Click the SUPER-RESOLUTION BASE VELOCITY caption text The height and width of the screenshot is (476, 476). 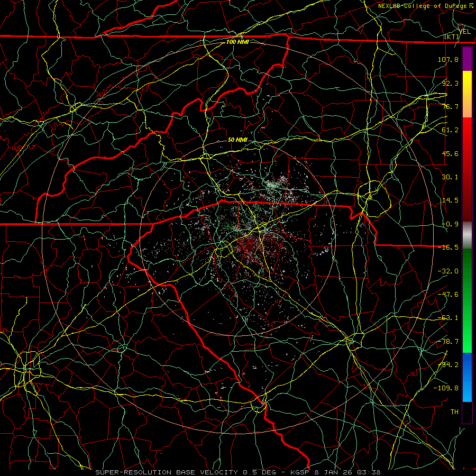[x=167, y=472]
